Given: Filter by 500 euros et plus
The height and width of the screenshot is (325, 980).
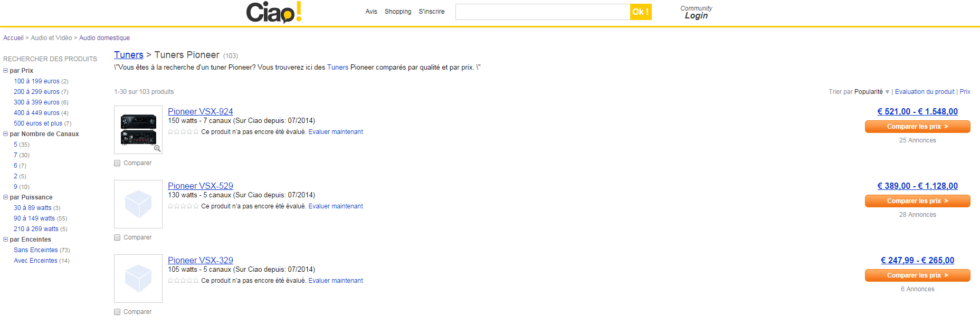Looking at the screenshot, I should click(x=38, y=123).
